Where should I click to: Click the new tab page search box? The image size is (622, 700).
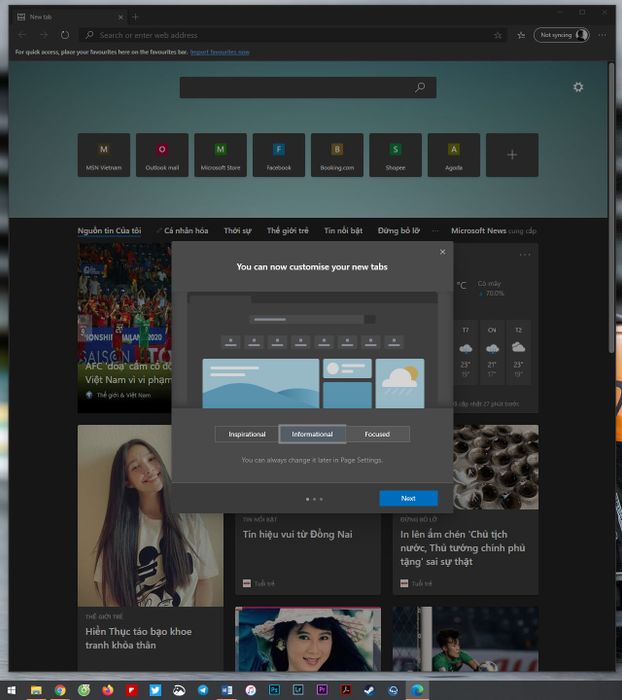tap(308, 88)
